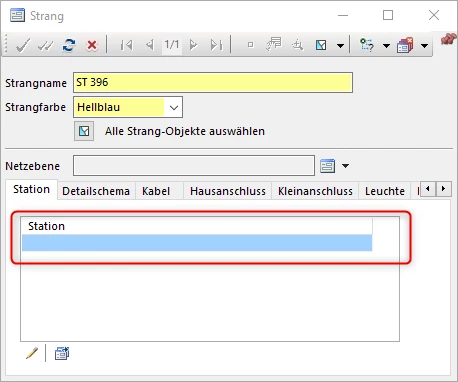458x382 pixels.
Task: Close the Strang window
Action: tap(434, 15)
